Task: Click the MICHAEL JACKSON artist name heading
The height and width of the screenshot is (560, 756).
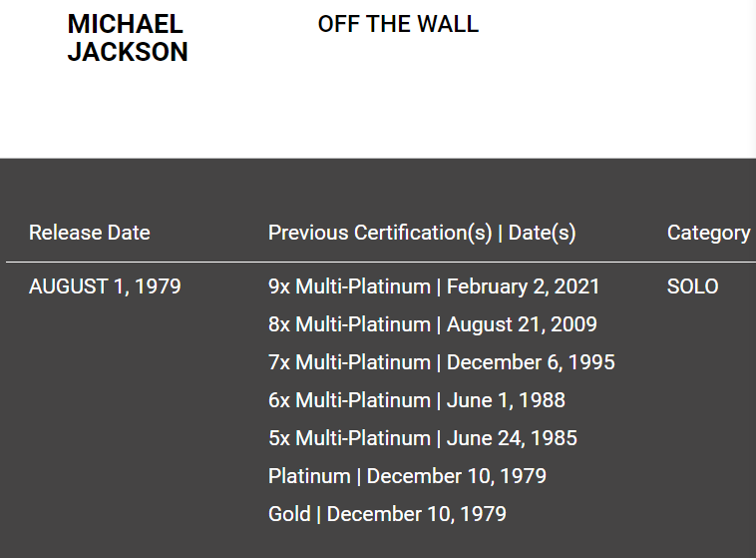Action: [x=127, y=38]
